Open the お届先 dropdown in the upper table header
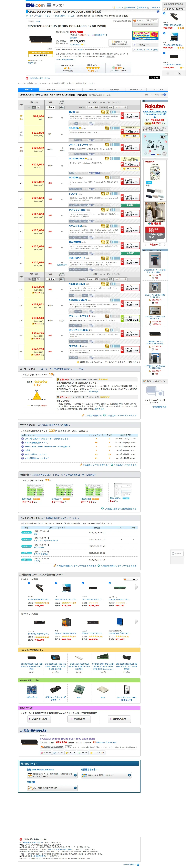This screenshot has height=868, width=186. [x=50, y=107]
